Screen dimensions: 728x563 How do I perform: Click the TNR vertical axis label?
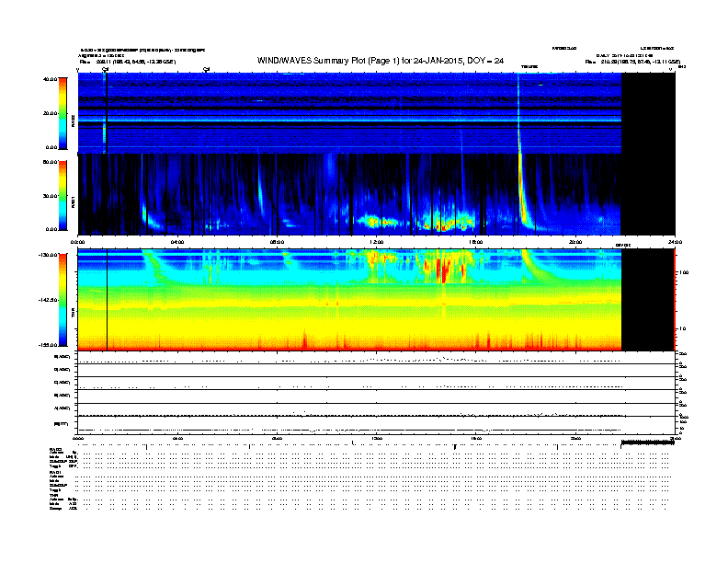point(74,315)
